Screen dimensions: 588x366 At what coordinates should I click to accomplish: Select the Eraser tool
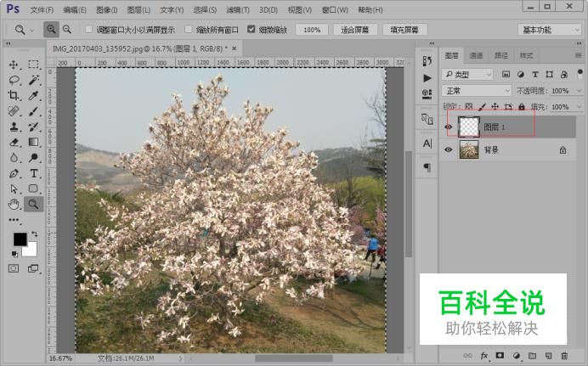[x=14, y=142]
